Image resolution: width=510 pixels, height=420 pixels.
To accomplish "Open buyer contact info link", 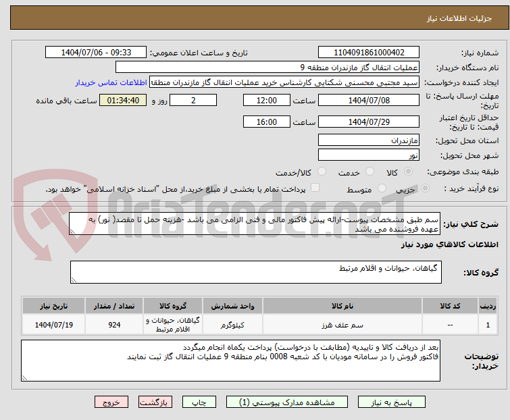I will [x=111, y=82].
